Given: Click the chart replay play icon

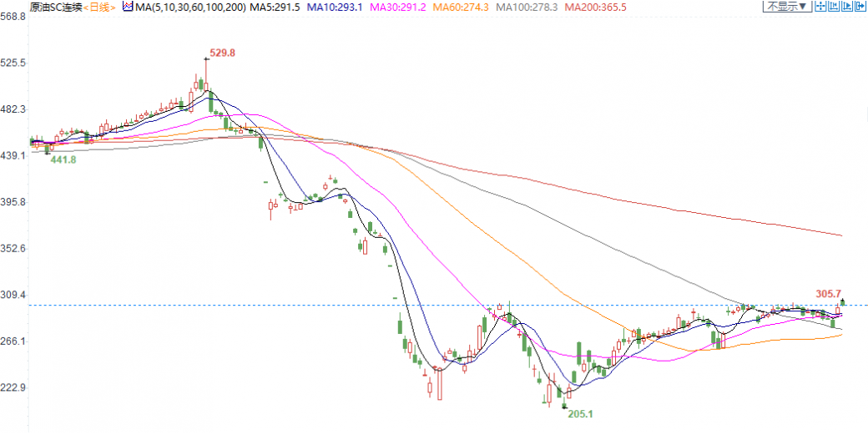Looking at the screenshot, I should click(847, 7).
